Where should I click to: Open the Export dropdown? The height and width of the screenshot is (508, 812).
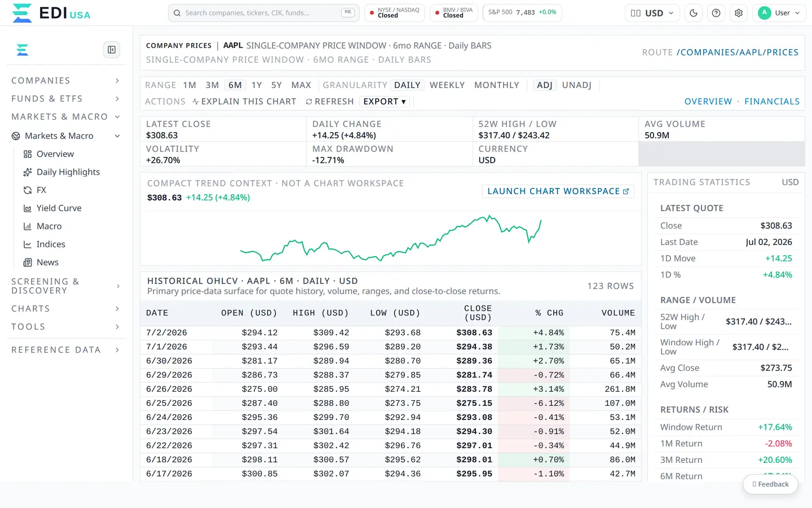[x=385, y=102]
